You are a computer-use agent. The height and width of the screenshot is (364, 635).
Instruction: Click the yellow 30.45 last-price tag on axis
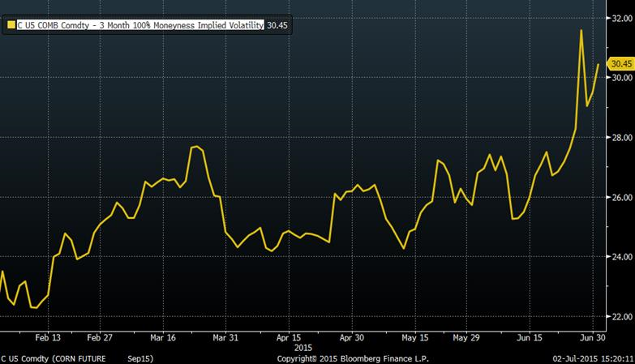point(620,64)
